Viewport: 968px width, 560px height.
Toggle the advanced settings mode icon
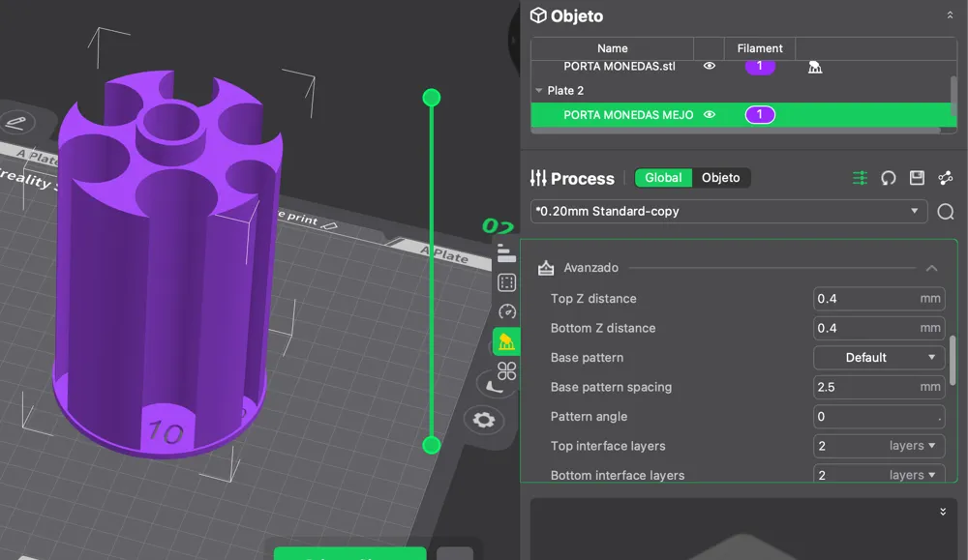(860, 178)
